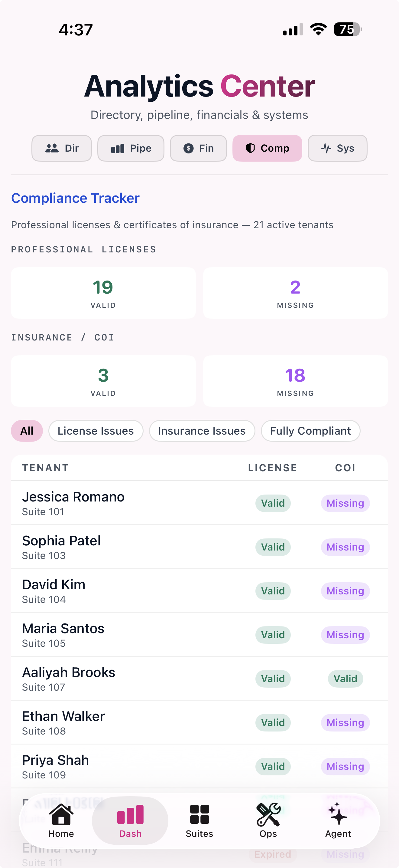The image size is (399, 868).
Task: Open the Compliance Tracker heading link
Action: [75, 198]
